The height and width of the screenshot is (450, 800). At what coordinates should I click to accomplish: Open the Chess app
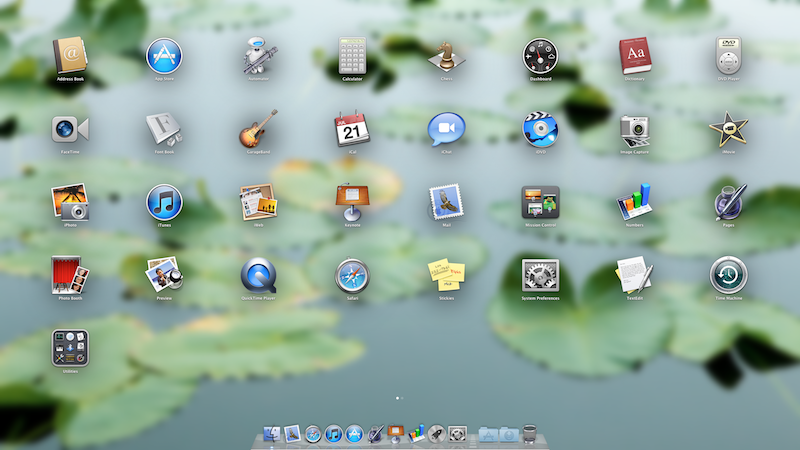[446, 55]
